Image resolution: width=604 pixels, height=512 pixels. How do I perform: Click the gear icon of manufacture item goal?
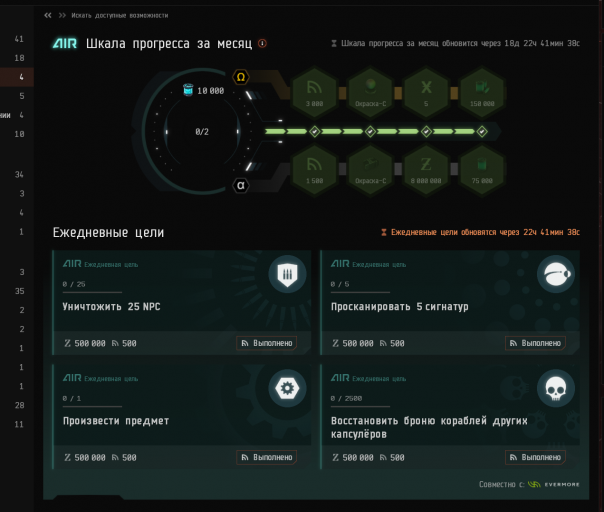point(287,388)
